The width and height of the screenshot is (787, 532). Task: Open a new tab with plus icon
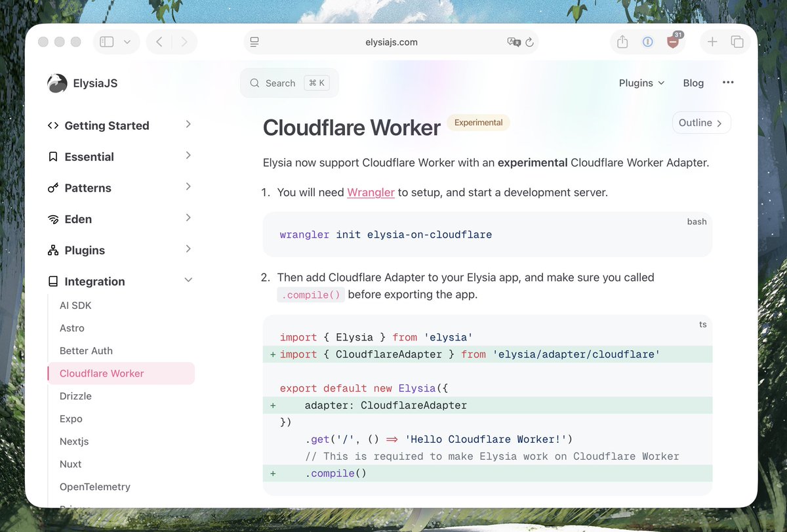click(x=712, y=42)
